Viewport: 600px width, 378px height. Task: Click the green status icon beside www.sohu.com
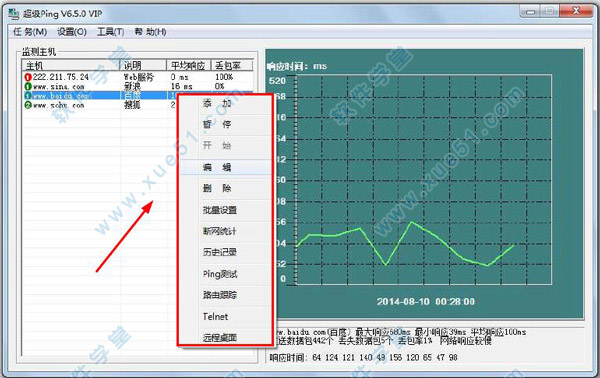click(28, 105)
